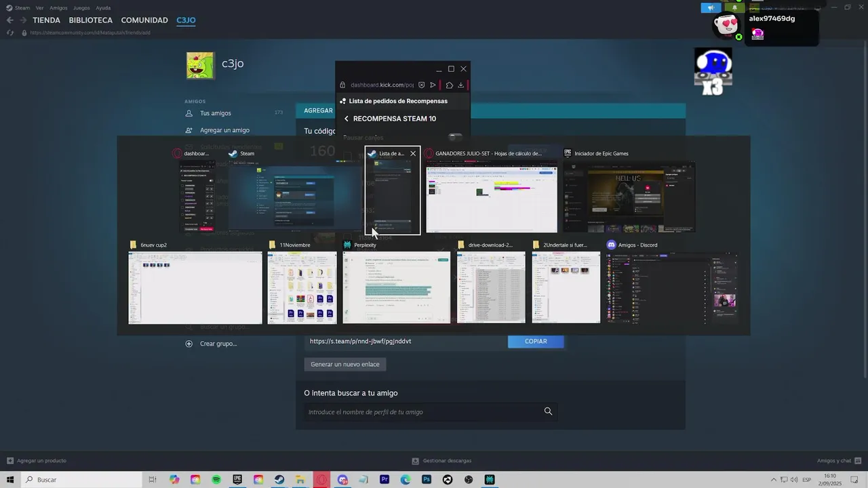Open Photoshop from the taskbar

[427, 480]
